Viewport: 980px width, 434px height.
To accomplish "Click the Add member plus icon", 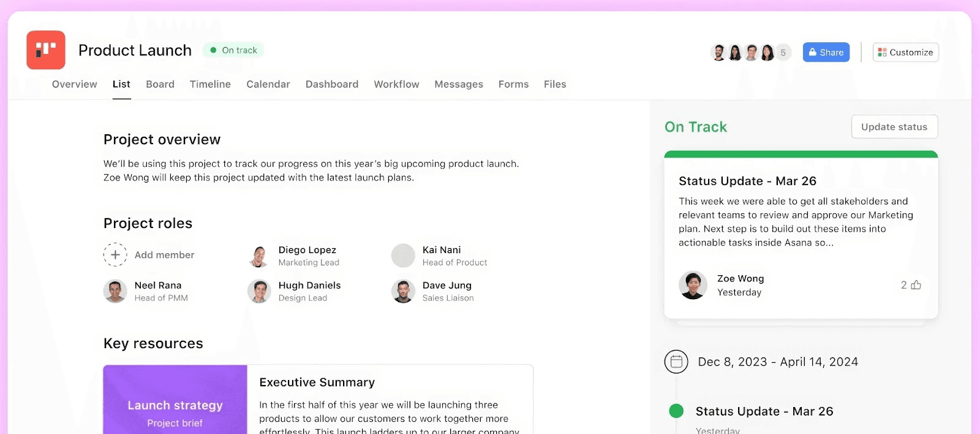I will [x=115, y=254].
